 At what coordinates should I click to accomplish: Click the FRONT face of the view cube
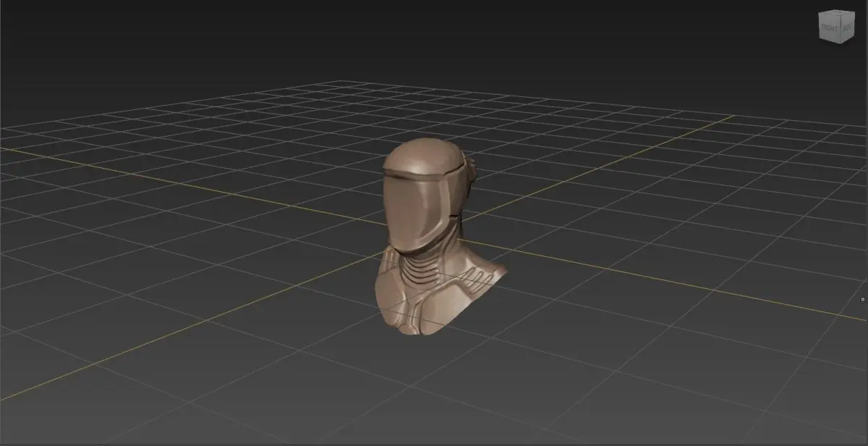coord(830,28)
